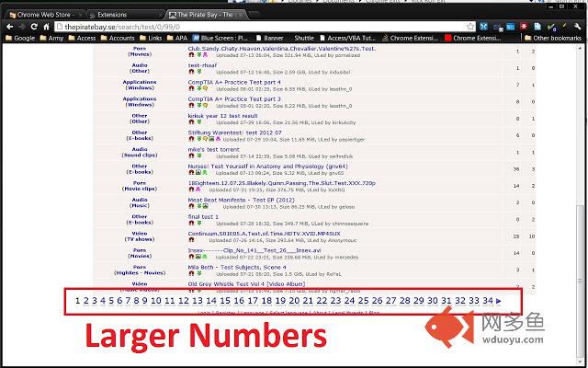Click the magnet icon for Continuum.S01E05 torrent
This screenshot has height=368, width=588.
tap(191, 239)
